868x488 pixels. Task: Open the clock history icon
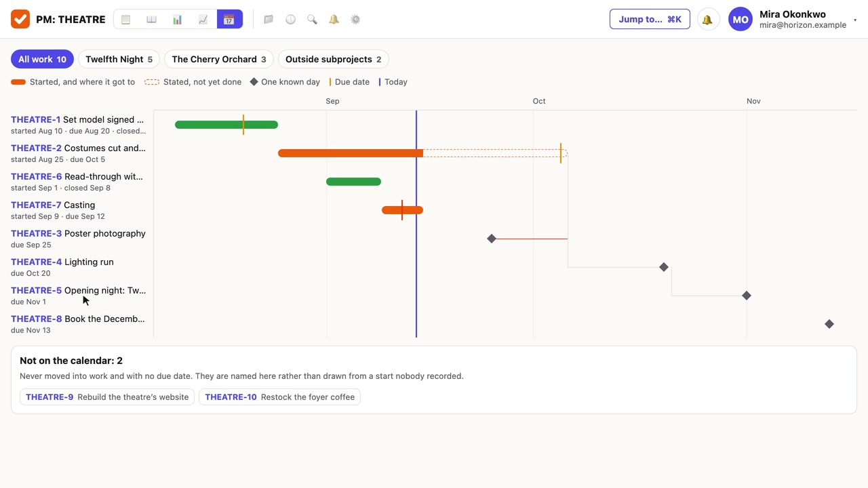click(x=290, y=20)
